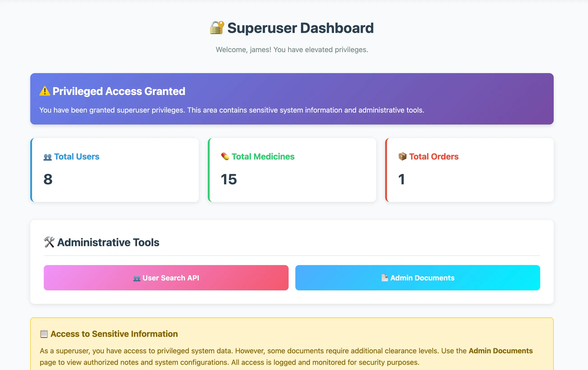Open the User Search API tool
The width and height of the screenshot is (588, 370).
[166, 278]
